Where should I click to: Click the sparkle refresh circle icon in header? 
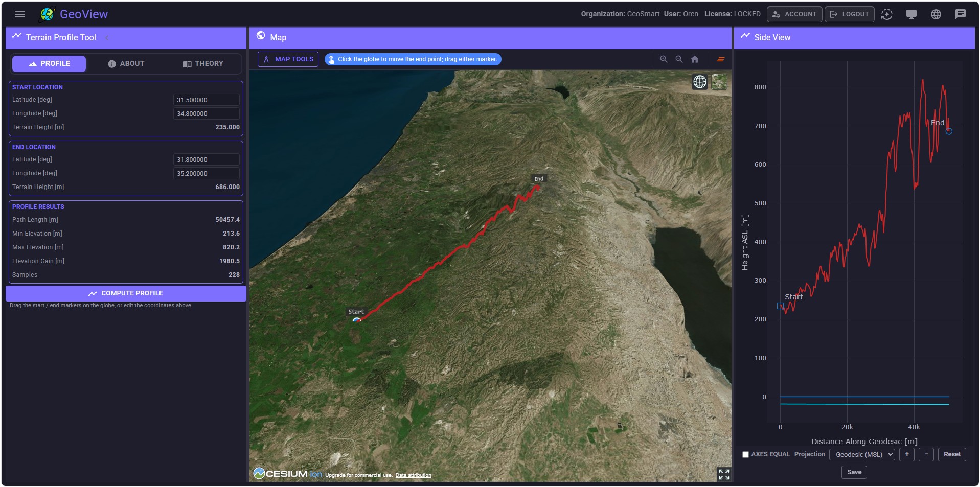[x=887, y=14]
